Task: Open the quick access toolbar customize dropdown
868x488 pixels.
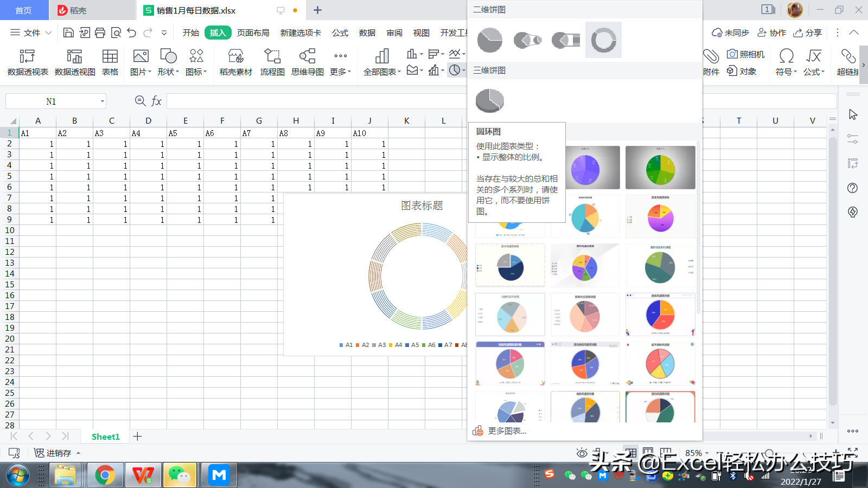Action: 164,33
